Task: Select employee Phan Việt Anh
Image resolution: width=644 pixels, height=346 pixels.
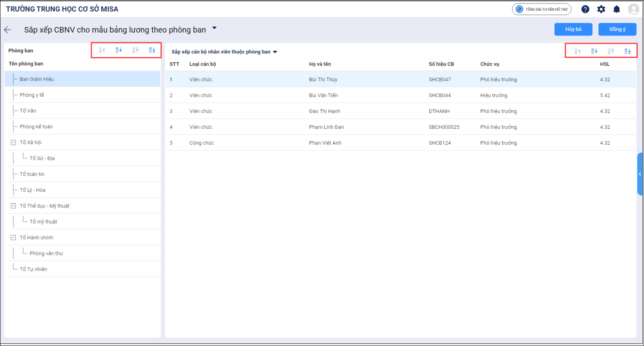Action: [325, 143]
